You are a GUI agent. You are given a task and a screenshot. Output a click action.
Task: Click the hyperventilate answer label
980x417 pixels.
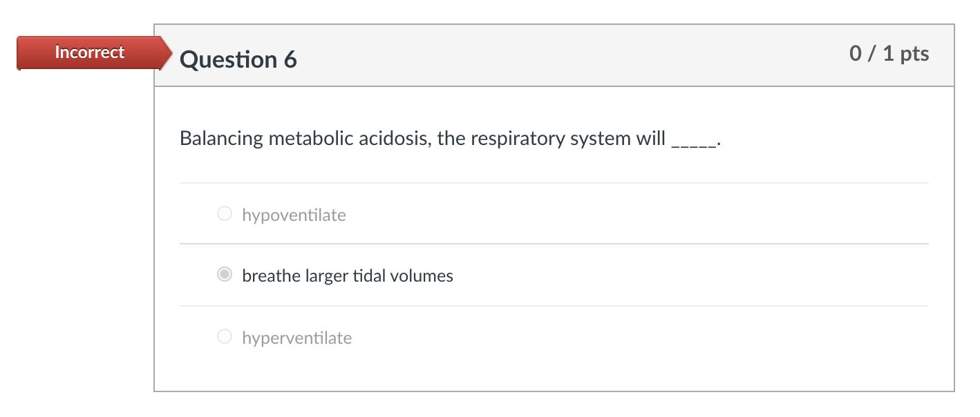click(x=296, y=338)
